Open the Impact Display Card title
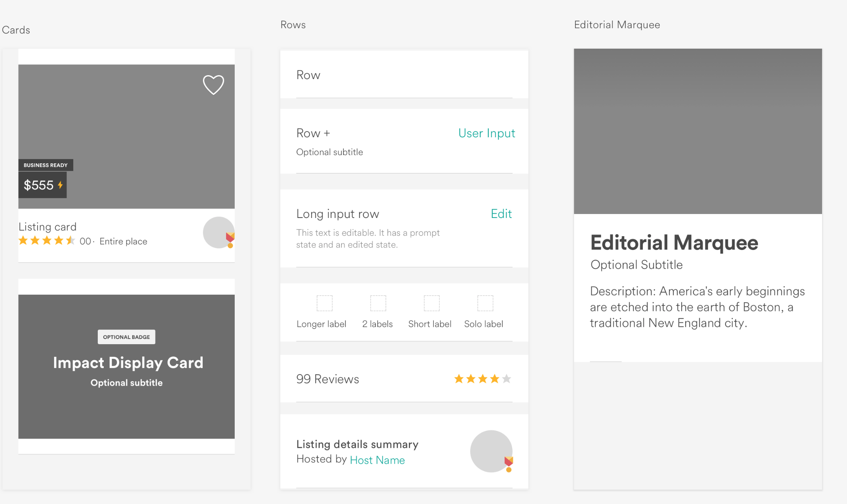Image resolution: width=847 pixels, height=504 pixels. [x=128, y=363]
